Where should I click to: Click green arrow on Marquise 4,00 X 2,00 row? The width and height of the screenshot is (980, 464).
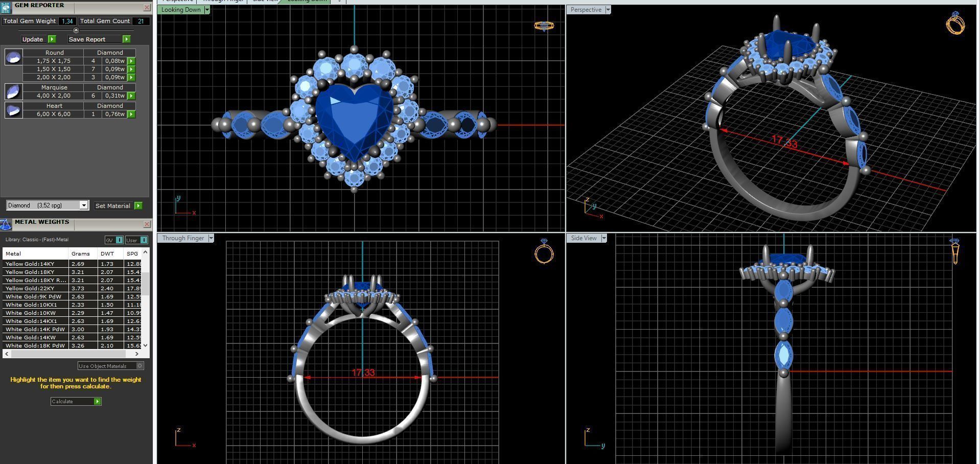tap(131, 96)
